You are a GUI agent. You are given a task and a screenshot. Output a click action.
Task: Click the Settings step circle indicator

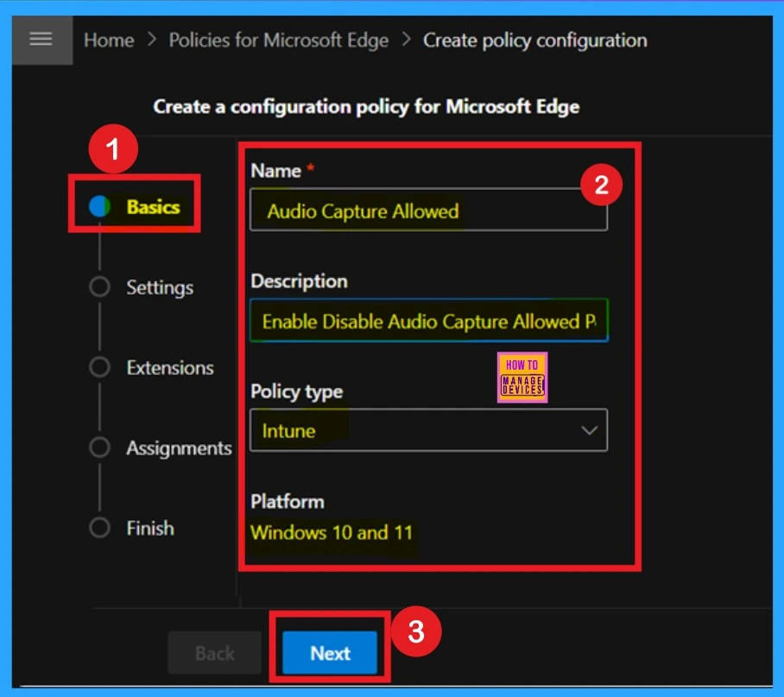[x=99, y=287]
